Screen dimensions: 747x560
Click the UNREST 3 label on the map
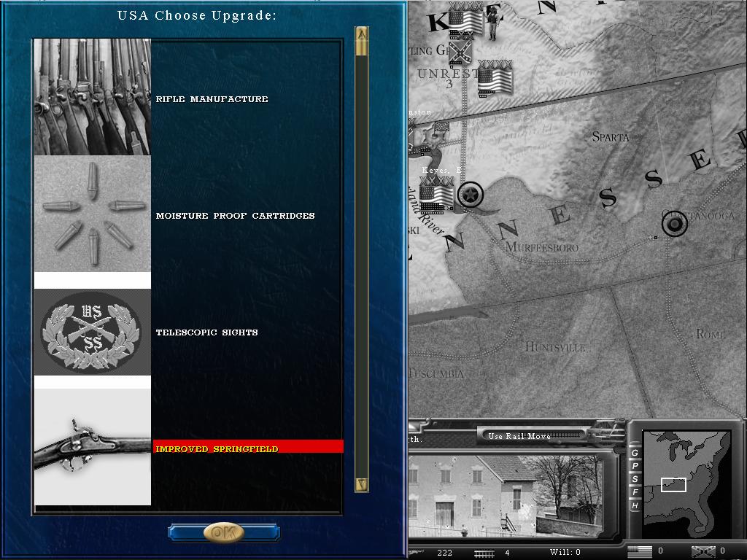[447, 78]
